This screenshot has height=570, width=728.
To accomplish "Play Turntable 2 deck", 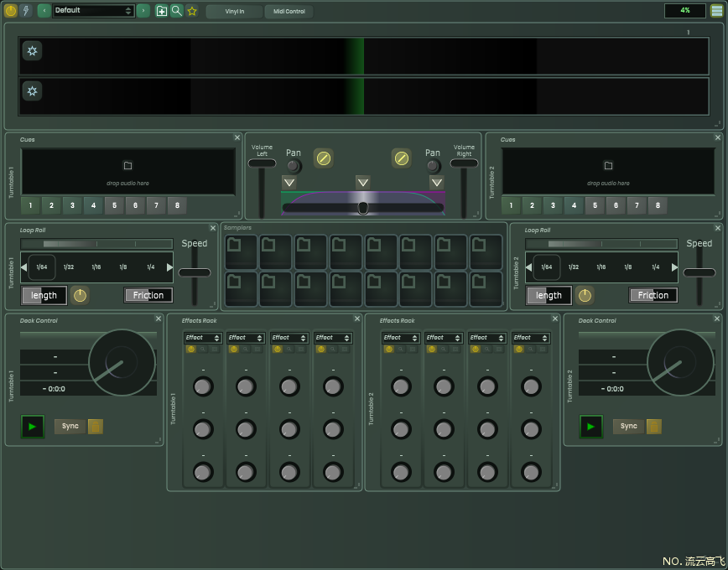I will coord(591,427).
